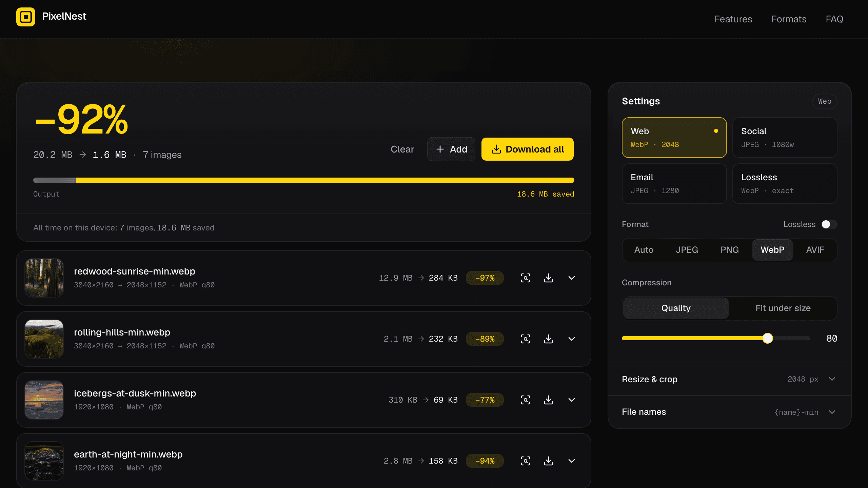This screenshot has height=488, width=868.
Task: Preview compare for icebergs-at-dusk-min.webp
Action: coord(526,400)
